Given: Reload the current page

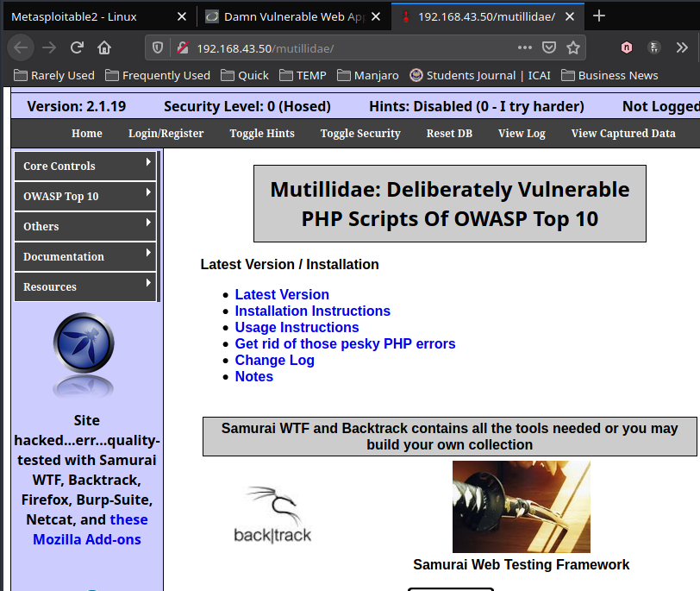Looking at the screenshot, I should pos(77,47).
